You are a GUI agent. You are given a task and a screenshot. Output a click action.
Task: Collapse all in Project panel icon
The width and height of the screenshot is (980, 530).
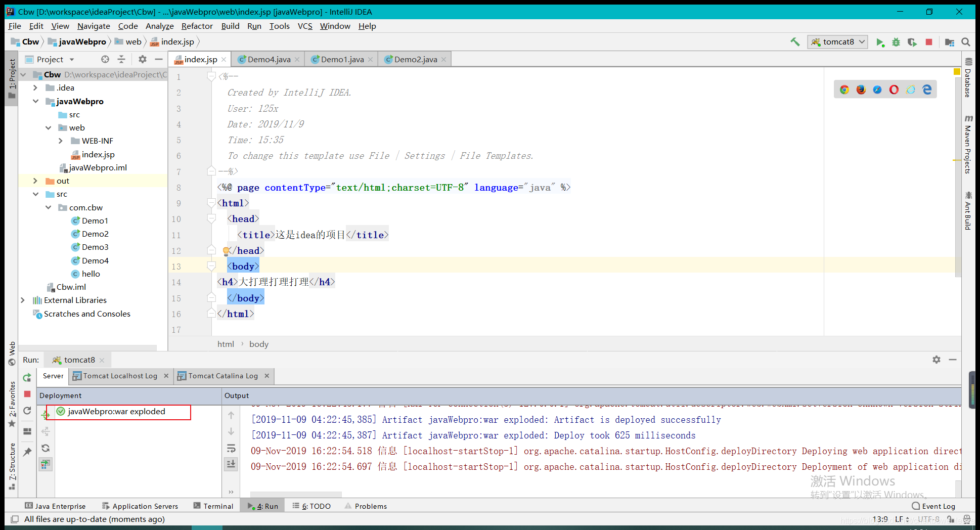[121, 59]
